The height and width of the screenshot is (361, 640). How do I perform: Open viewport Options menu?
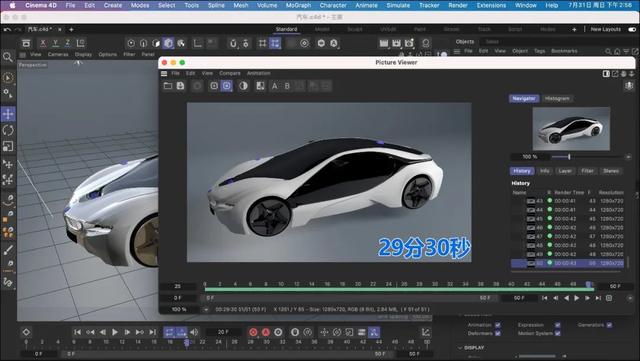pos(107,54)
